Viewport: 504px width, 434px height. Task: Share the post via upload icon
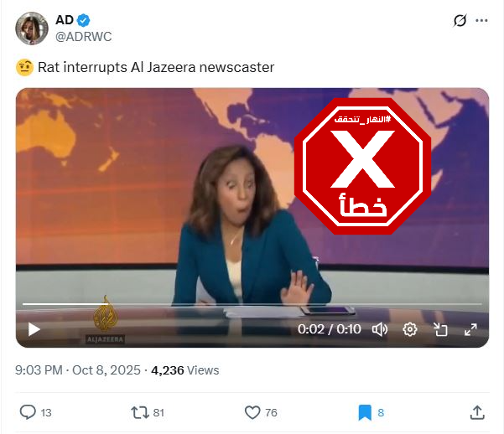pyautogui.click(x=477, y=412)
